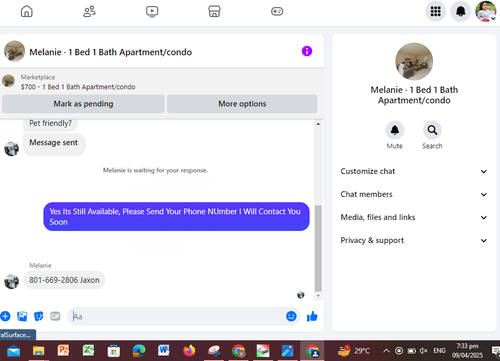This screenshot has width=500, height=361.
Task: Click Mark as pending button
Action: pyautogui.click(x=83, y=104)
